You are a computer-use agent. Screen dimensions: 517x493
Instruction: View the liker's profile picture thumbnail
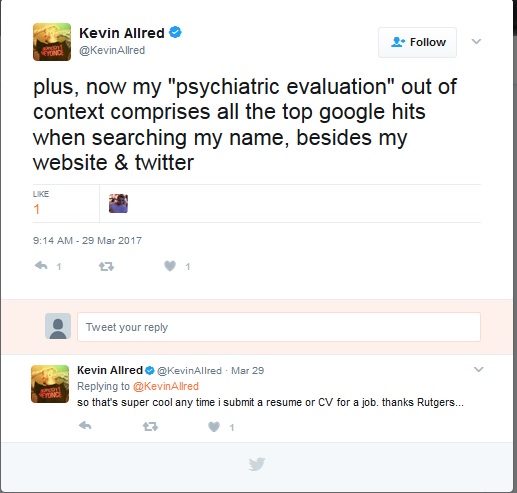coord(118,203)
